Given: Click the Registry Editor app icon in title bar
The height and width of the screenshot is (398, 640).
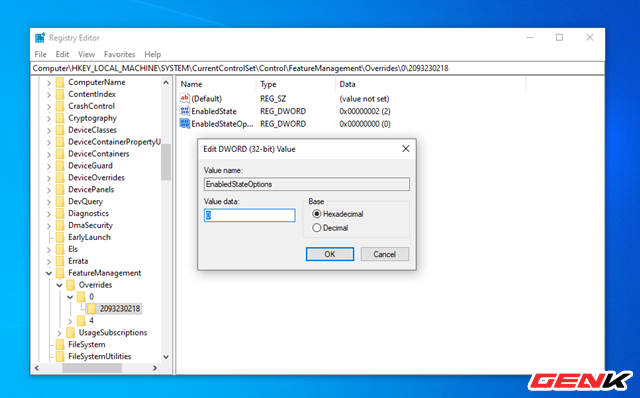Looking at the screenshot, I should point(40,38).
